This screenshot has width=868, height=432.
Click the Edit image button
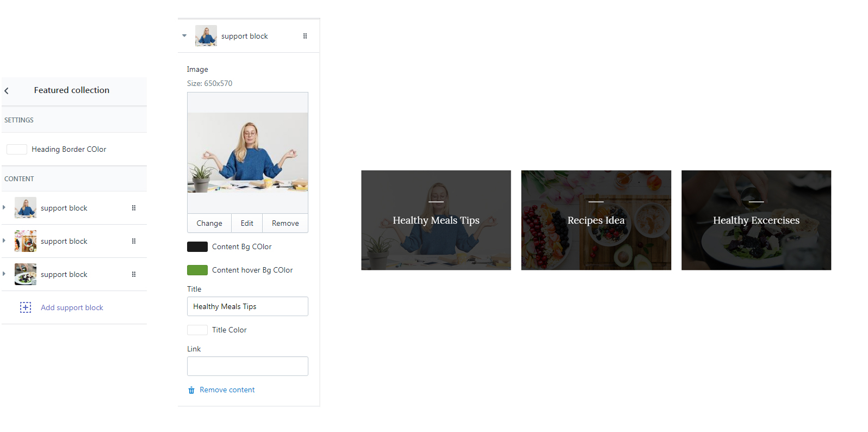(247, 223)
